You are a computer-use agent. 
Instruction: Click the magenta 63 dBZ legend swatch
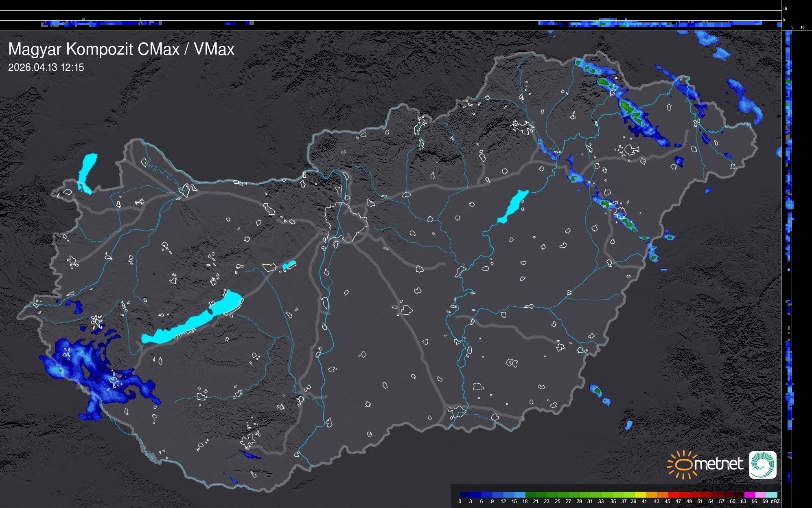pos(749,495)
